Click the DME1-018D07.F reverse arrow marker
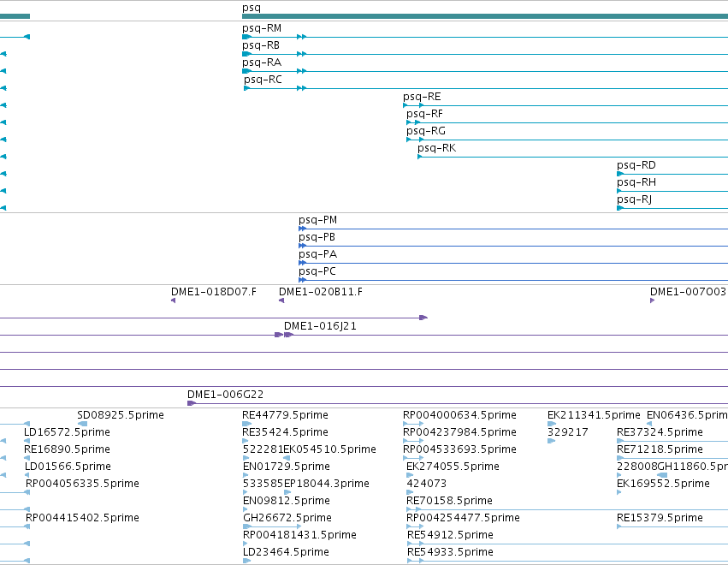 (x=173, y=300)
